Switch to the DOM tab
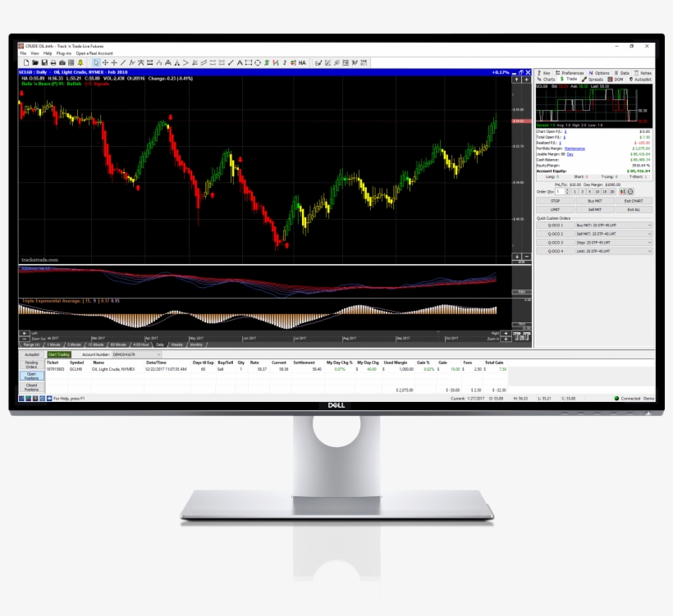This screenshot has width=673, height=616. point(618,79)
